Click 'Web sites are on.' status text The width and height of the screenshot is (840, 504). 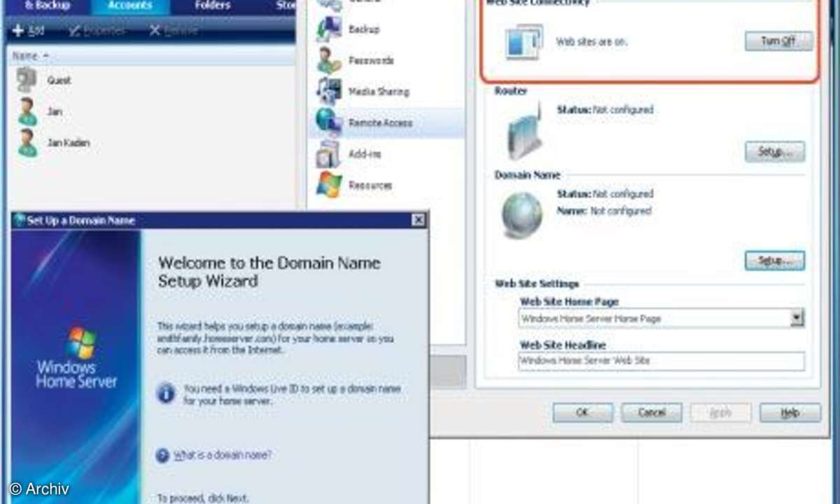click(591, 42)
